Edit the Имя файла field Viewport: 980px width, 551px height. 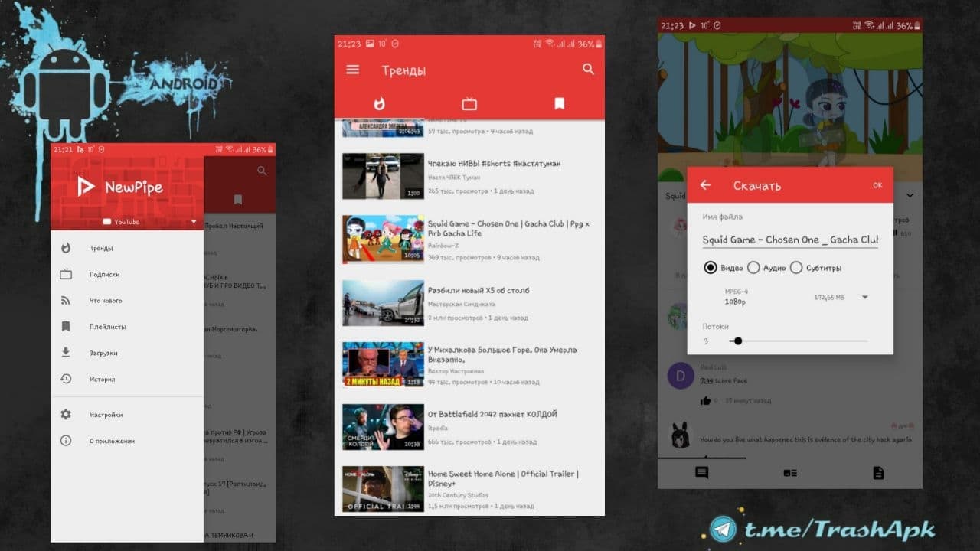point(790,240)
